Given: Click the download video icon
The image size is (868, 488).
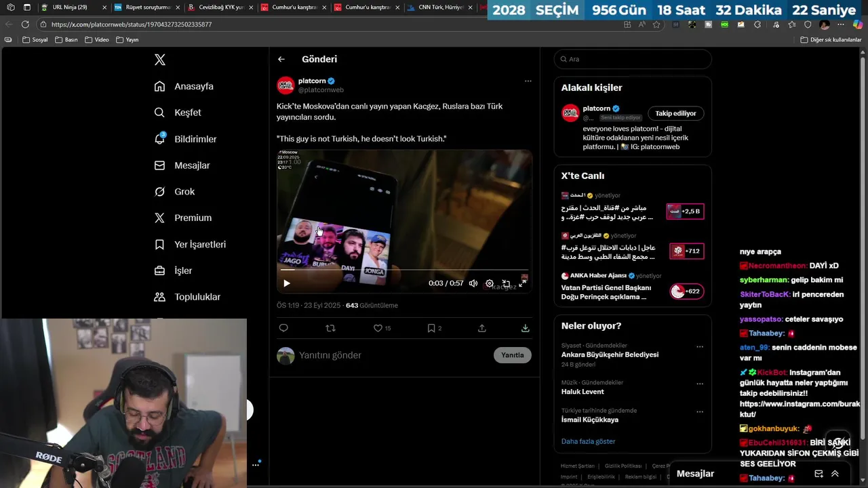Looking at the screenshot, I should pos(525,328).
